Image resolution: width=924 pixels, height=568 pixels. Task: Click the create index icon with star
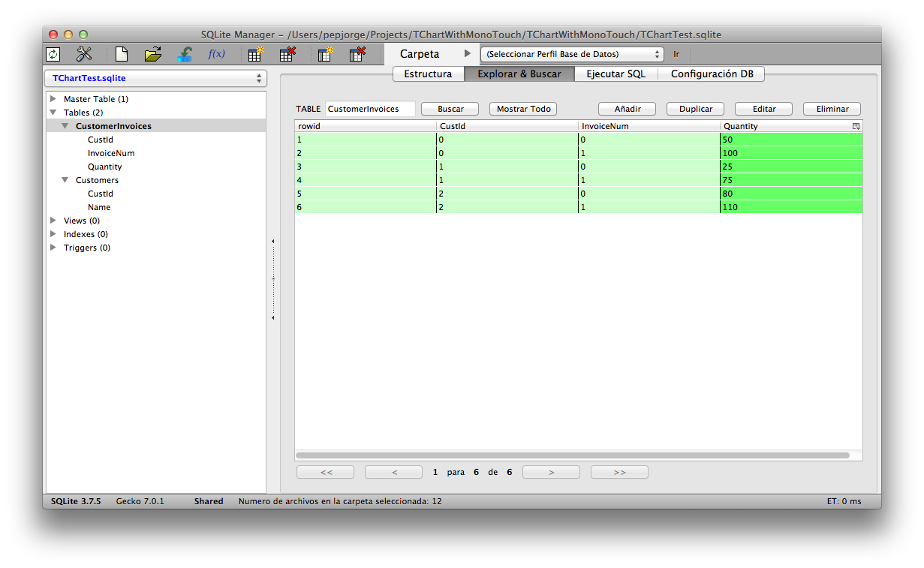point(325,54)
